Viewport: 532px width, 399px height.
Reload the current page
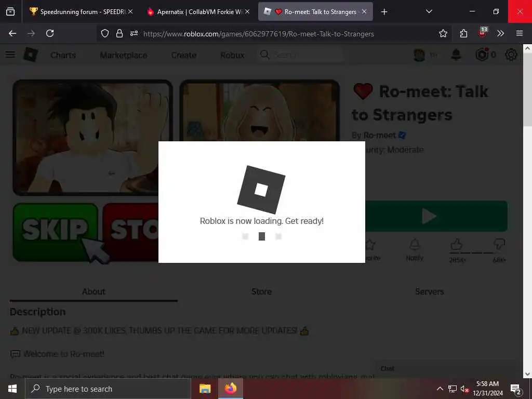click(50, 33)
